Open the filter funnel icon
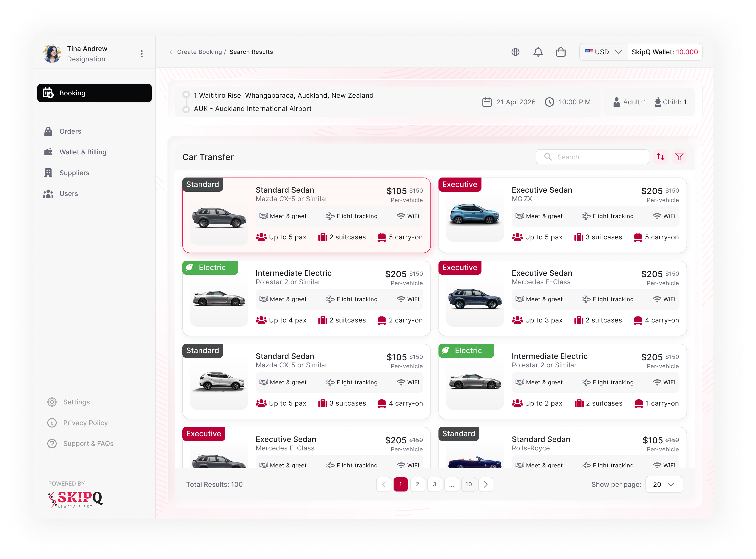This screenshot has height=559, width=756. point(679,157)
